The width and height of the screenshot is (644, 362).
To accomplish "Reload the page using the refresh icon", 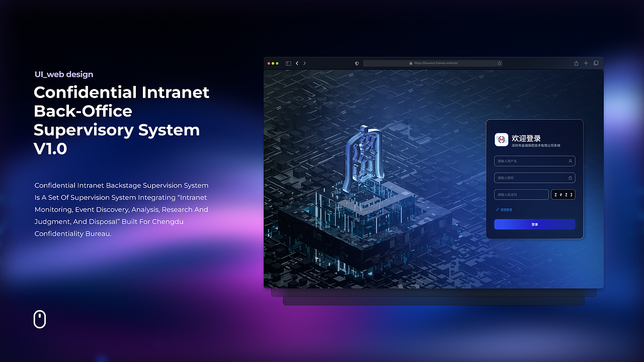I will 499,63.
